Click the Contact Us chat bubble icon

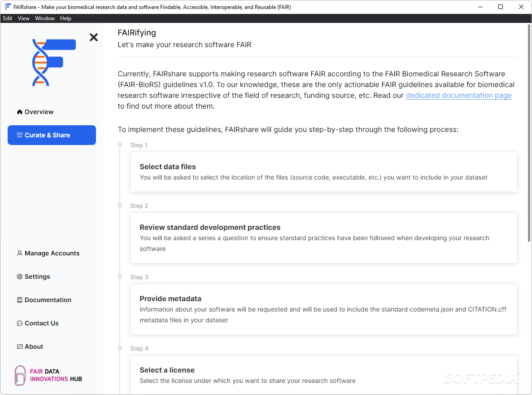click(20, 323)
